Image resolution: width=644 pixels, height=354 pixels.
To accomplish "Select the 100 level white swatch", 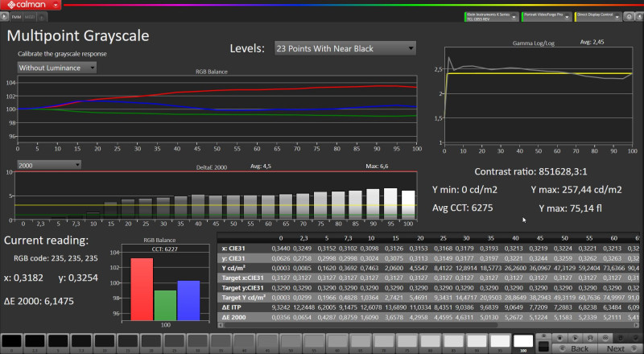I will click(x=522, y=344).
